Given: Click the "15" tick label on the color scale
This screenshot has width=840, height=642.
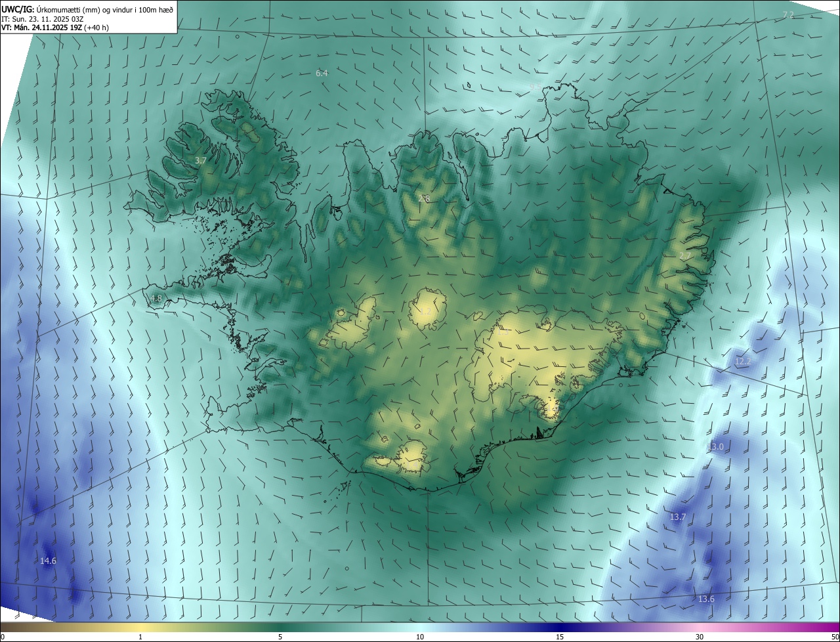Looking at the screenshot, I should point(560,637).
